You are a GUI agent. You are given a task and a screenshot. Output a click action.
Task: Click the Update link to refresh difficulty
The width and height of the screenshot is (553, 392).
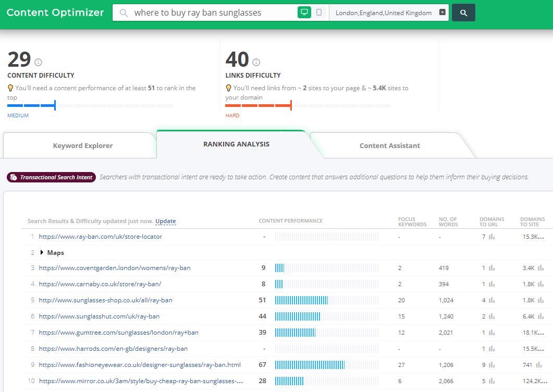pyautogui.click(x=165, y=221)
